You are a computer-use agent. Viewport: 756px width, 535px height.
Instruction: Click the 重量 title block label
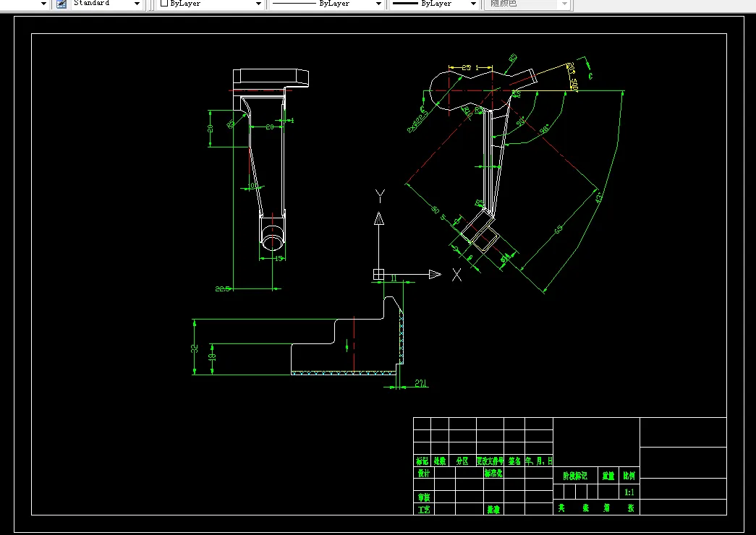coord(608,476)
